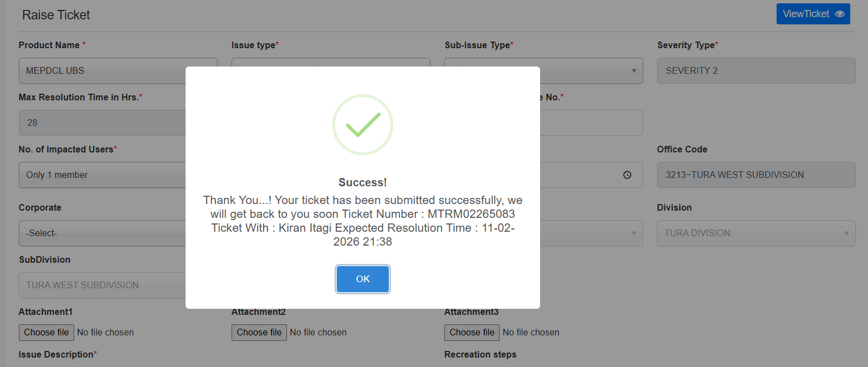Viewport: 868px width, 367px height.
Task: Choose a file for Attachment1
Action: (47, 333)
